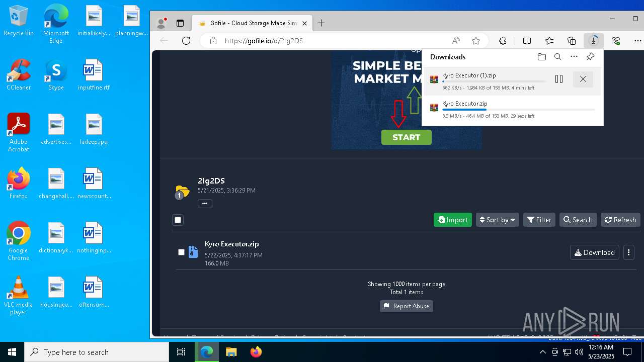Select ladeep.jpg desktop file
The height and width of the screenshot is (362, 644).
pyautogui.click(x=94, y=130)
